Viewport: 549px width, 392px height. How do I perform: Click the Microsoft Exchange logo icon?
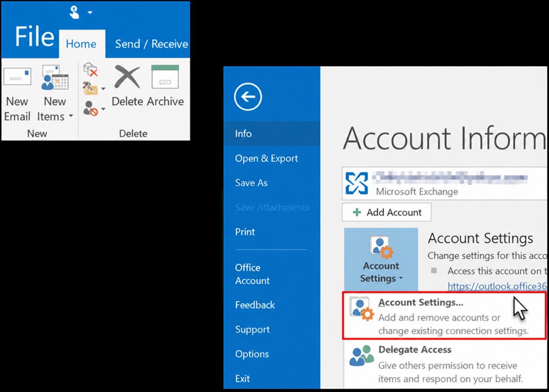coord(357,183)
